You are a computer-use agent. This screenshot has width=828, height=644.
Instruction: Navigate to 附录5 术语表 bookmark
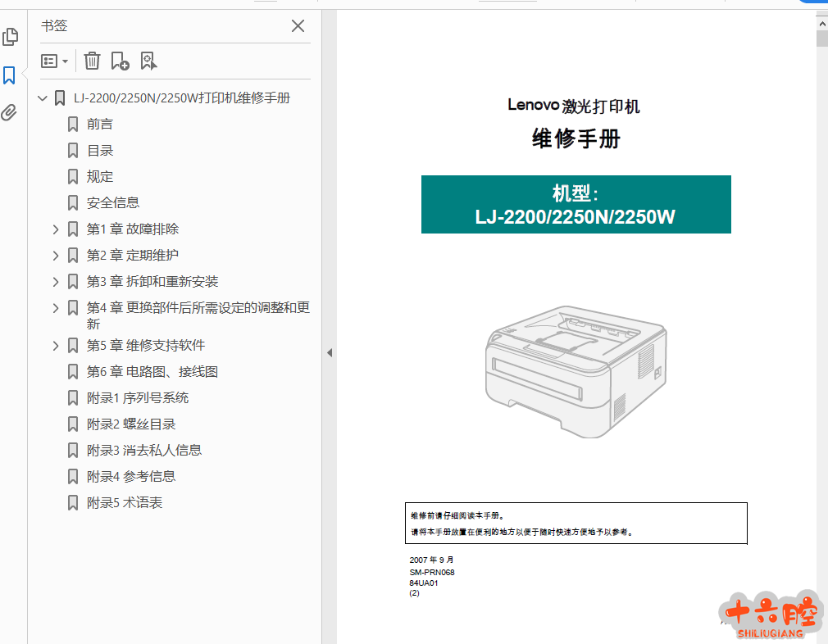125,503
